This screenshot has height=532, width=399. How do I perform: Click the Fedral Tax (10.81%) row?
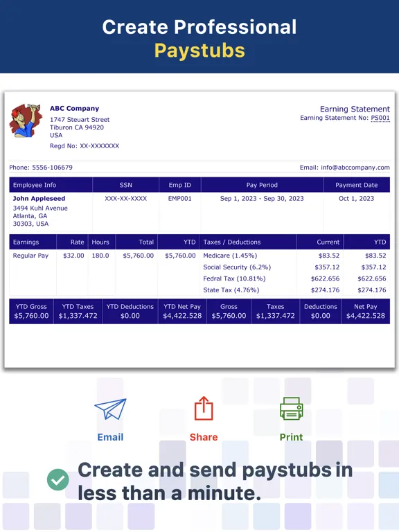tap(234, 278)
